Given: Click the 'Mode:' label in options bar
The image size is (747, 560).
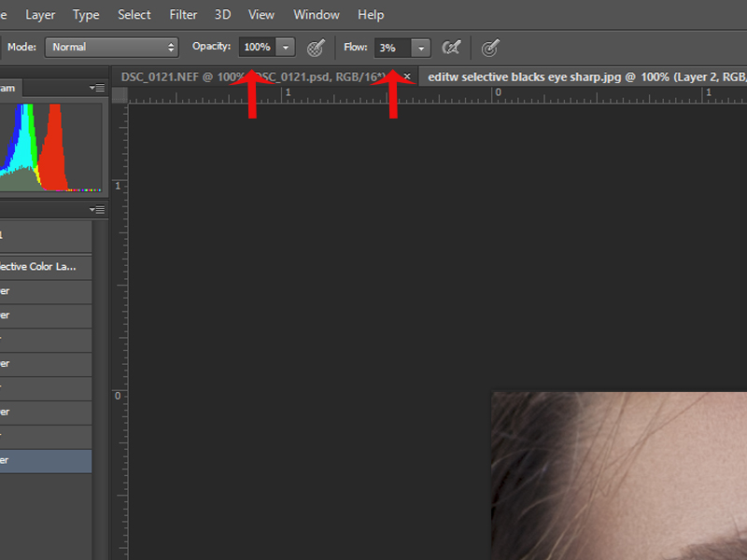Looking at the screenshot, I should pyautogui.click(x=21, y=47).
